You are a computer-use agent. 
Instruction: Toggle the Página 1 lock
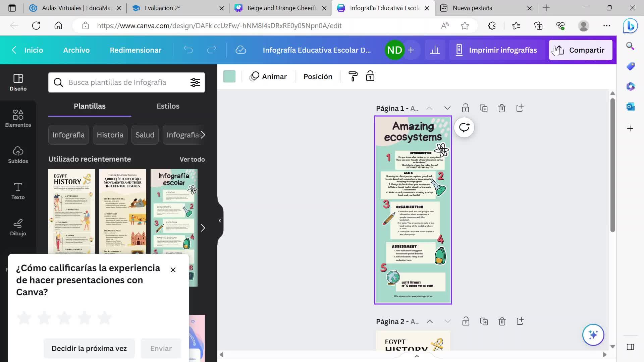[465, 108]
